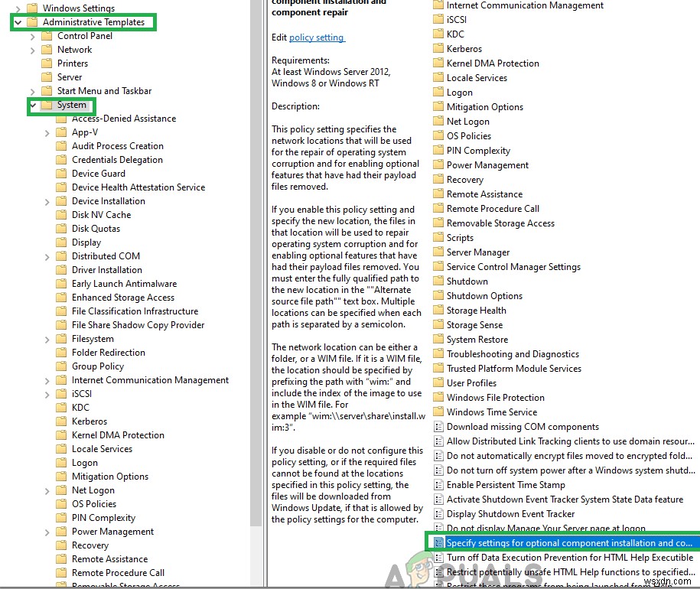Open Service Control Manager Settings folder
Screen dimensions: 700x589
pos(513,267)
